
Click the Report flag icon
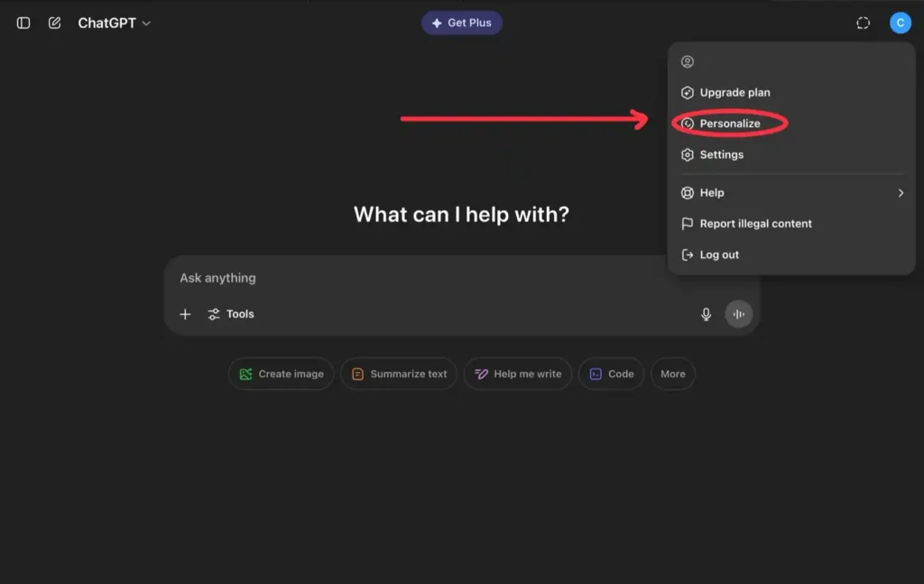(x=687, y=224)
